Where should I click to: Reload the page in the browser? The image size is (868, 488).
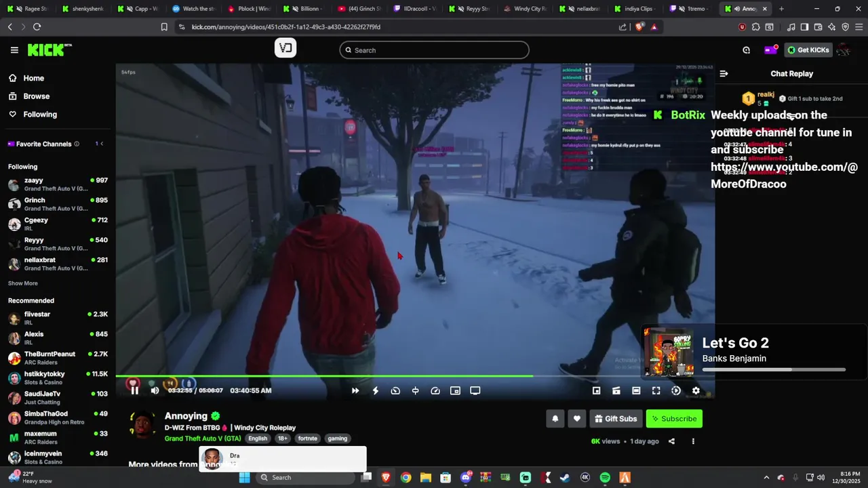[x=37, y=27]
